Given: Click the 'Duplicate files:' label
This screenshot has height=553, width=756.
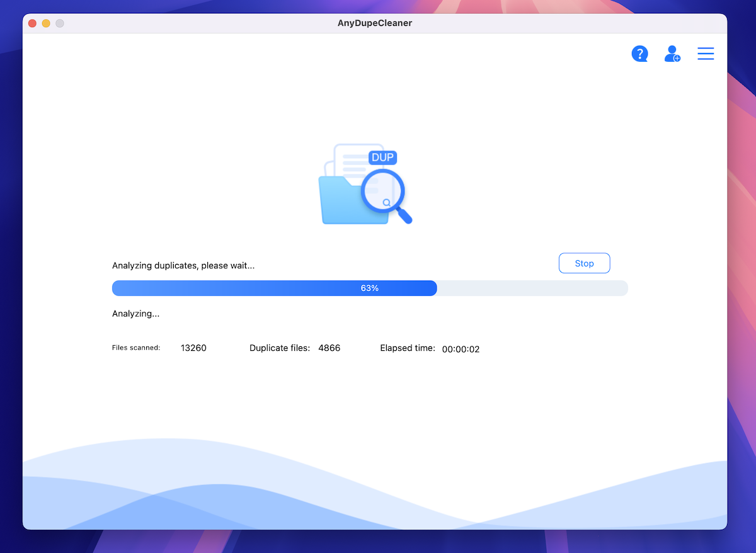Looking at the screenshot, I should (280, 348).
